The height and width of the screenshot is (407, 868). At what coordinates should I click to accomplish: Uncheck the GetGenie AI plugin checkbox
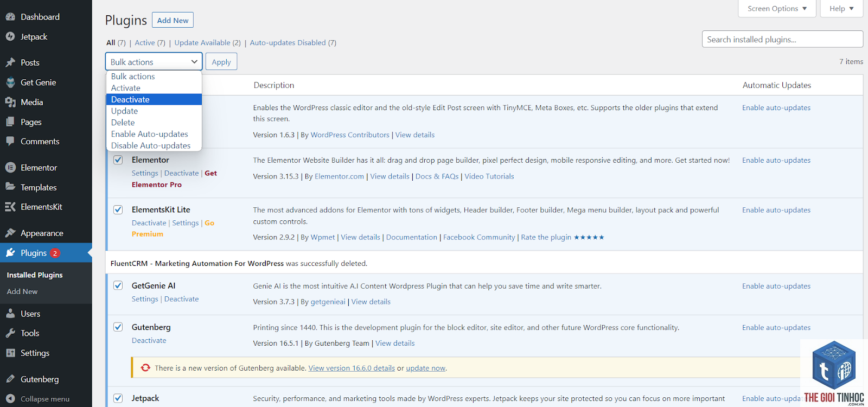pyautogui.click(x=118, y=285)
